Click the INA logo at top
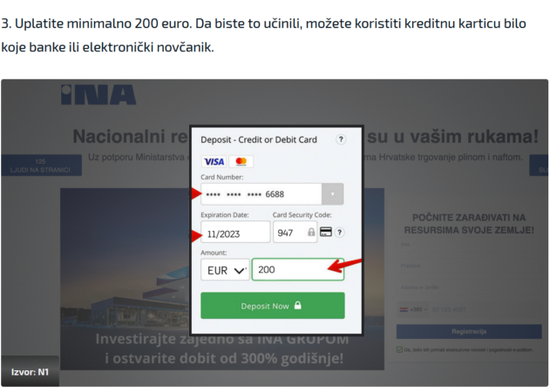 98,95
